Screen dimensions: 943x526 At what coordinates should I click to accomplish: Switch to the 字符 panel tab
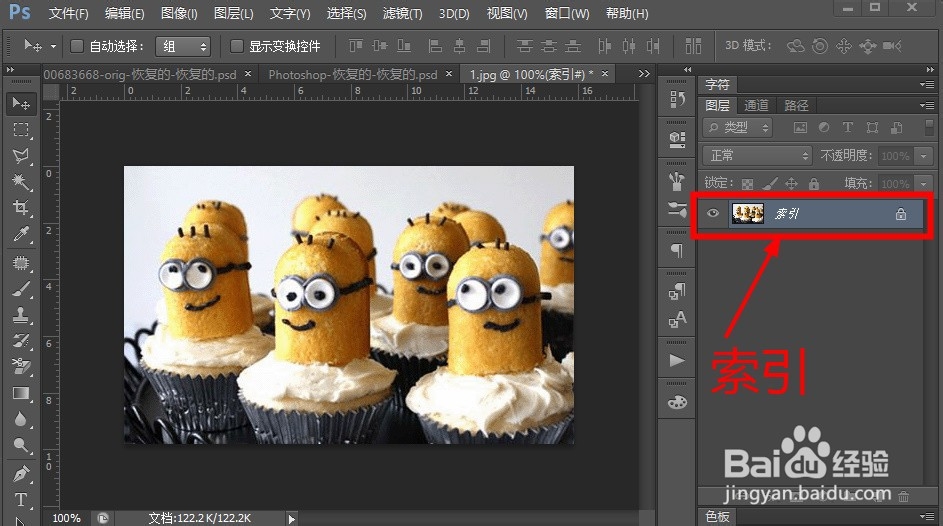(717, 85)
